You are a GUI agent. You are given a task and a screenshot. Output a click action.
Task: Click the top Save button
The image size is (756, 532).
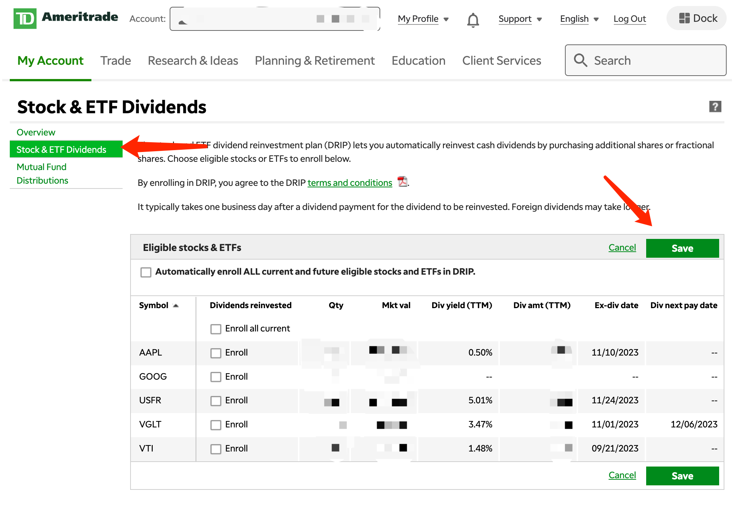click(682, 248)
